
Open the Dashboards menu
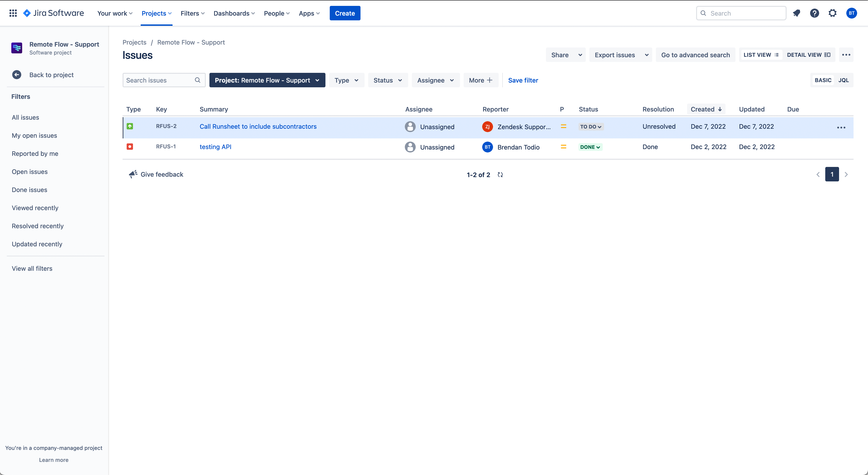[234, 13]
